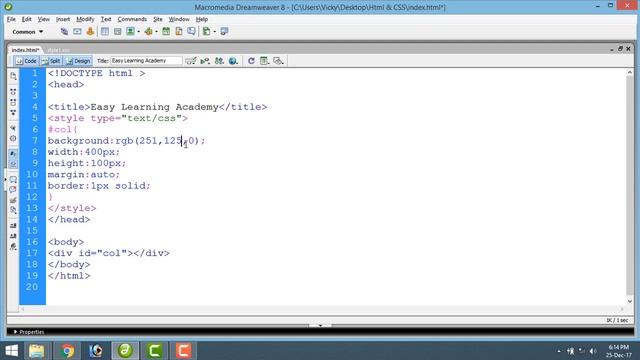Toggle Highlight Invalid HTML
640x360 pixels.
pos(13,164)
